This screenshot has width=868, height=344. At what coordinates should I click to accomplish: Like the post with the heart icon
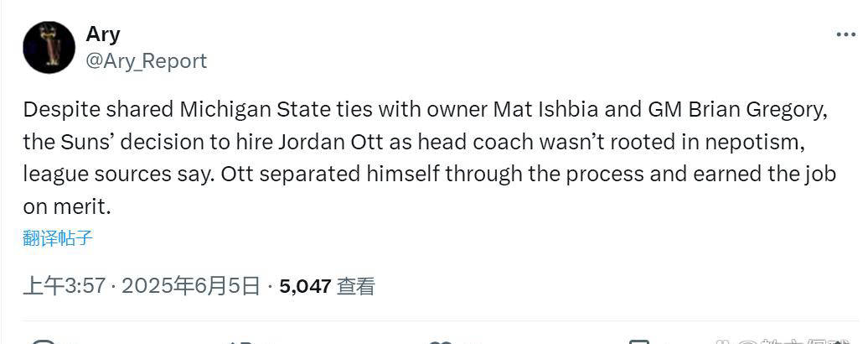tap(439, 341)
